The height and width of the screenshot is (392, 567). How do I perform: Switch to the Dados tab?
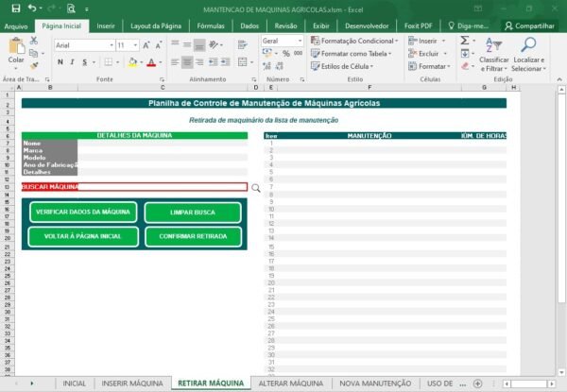(249, 26)
